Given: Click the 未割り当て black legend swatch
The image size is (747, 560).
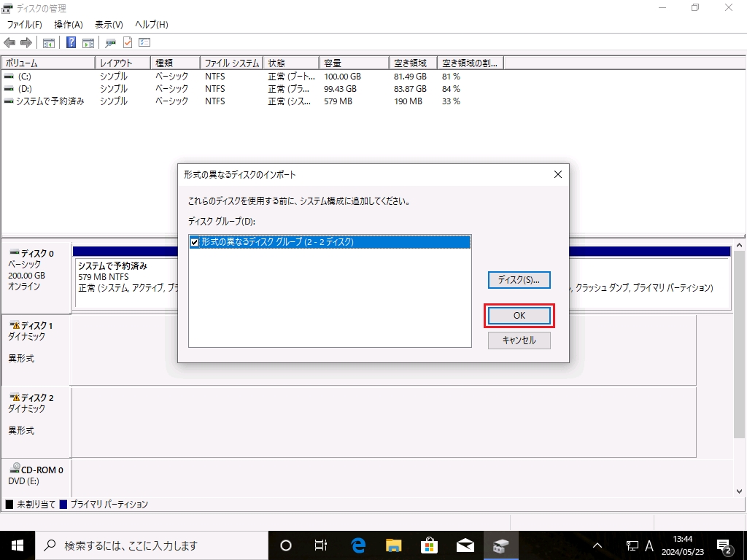Looking at the screenshot, I should click(x=9, y=504).
